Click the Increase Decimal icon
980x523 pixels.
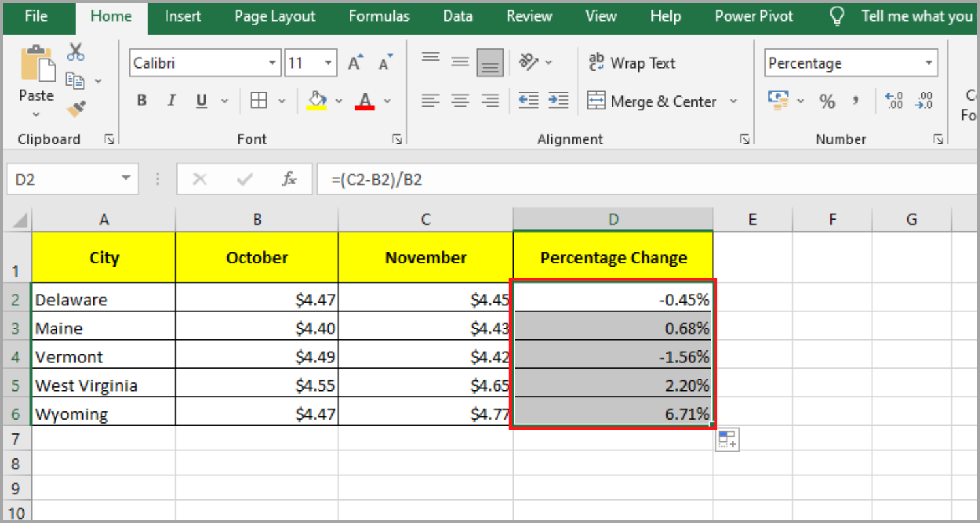[894, 101]
